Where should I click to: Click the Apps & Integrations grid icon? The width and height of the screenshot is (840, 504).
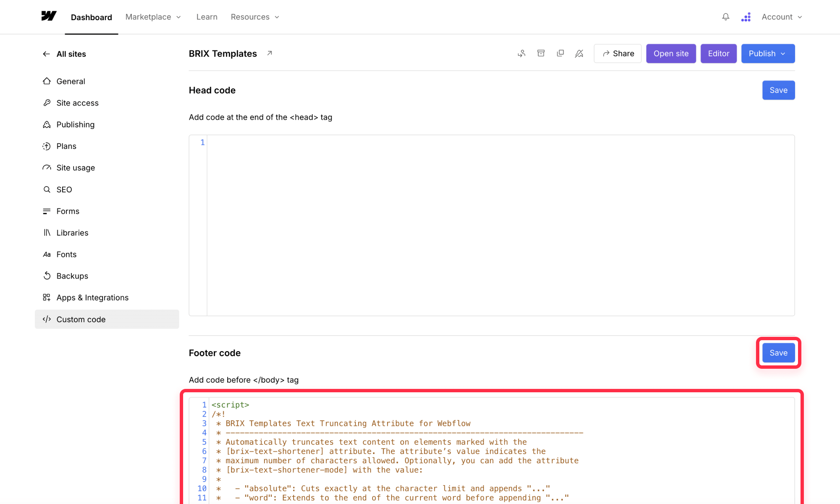tap(47, 297)
